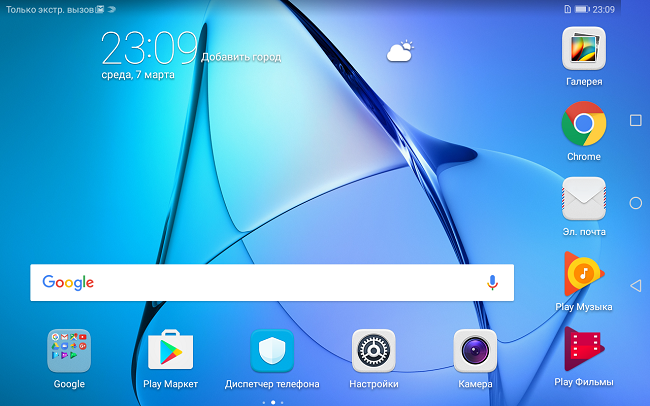The height and width of the screenshot is (406, 650).
Task: Tap the weather cloud icon
Action: coord(400,51)
